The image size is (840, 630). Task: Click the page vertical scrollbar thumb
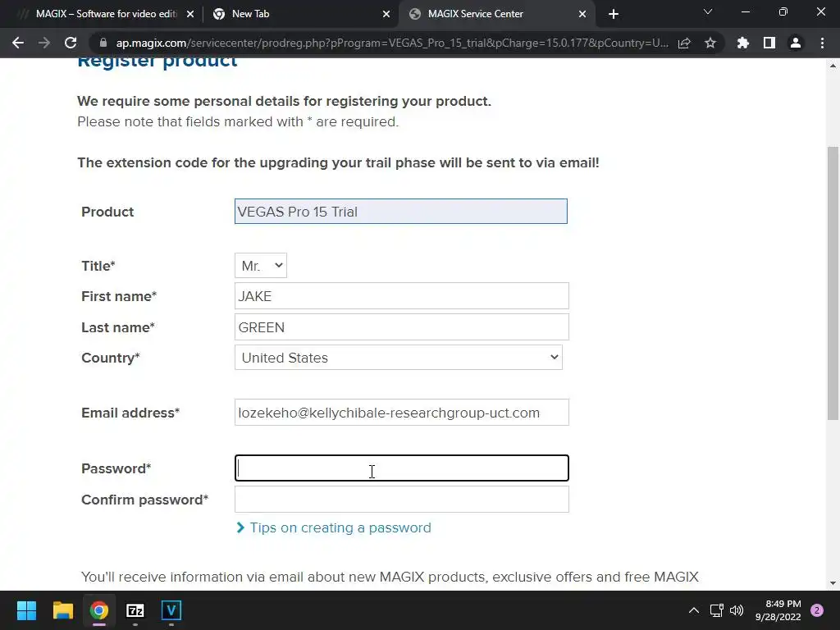[833, 283]
